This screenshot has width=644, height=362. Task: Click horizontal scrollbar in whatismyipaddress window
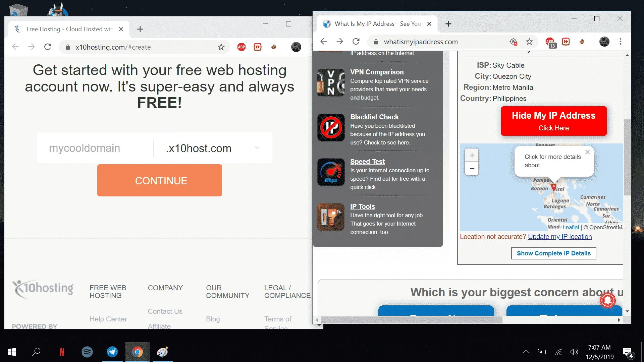[x=412, y=320]
